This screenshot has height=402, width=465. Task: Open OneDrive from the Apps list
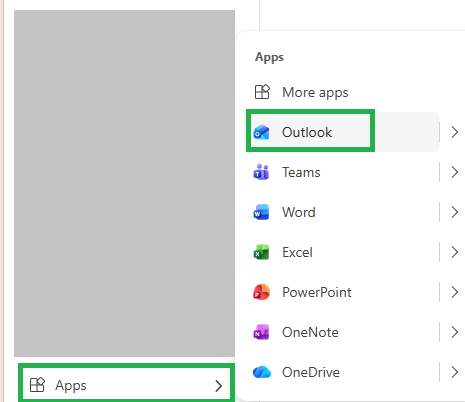pyautogui.click(x=343, y=372)
